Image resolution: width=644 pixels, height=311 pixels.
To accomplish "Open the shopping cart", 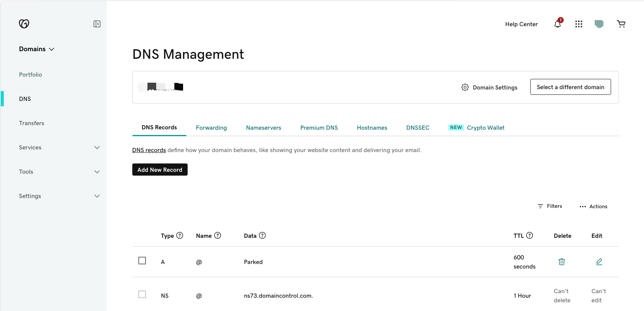I will coord(621,24).
